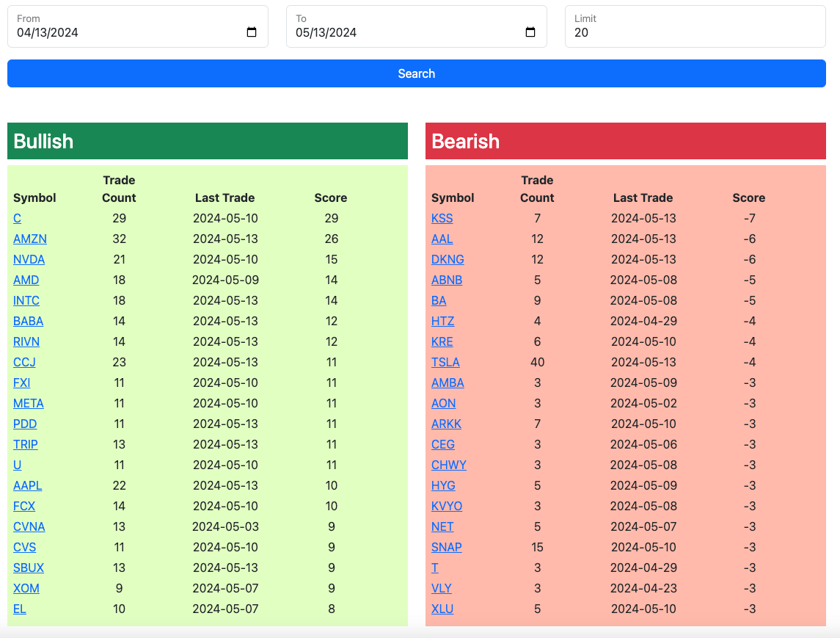Viewport: 840px width, 638px height.
Task: Open the TSLA bearish symbol link
Action: coord(446,363)
